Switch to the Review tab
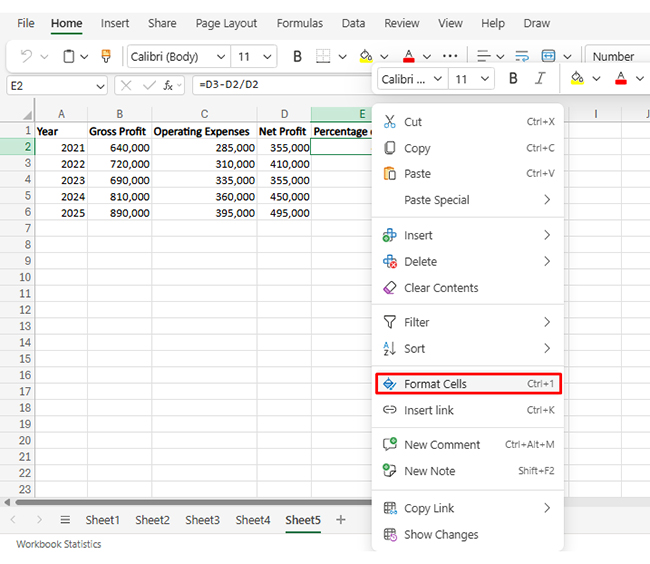Image resolution: width=650 pixels, height=564 pixels. click(x=402, y=23)
